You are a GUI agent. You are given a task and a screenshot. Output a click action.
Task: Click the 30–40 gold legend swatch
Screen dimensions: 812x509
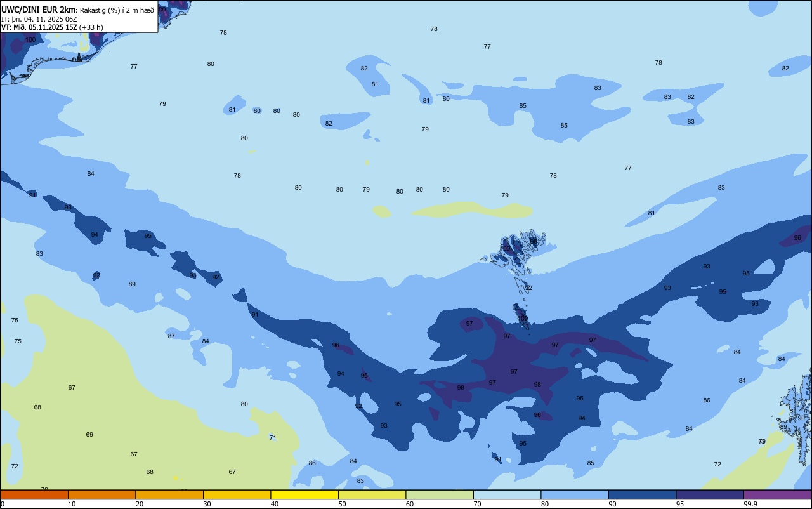[237, 494]
